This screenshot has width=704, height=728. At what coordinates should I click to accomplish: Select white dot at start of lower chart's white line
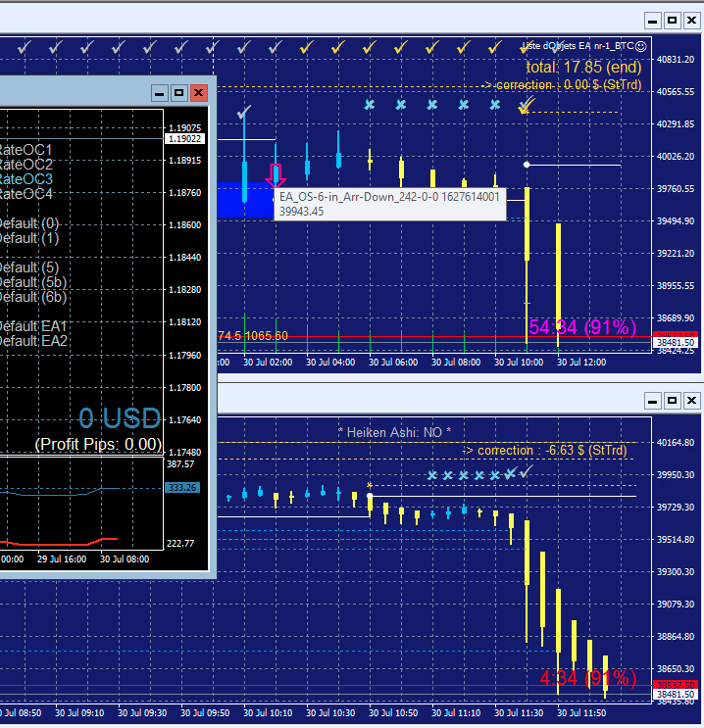[370, 496]
